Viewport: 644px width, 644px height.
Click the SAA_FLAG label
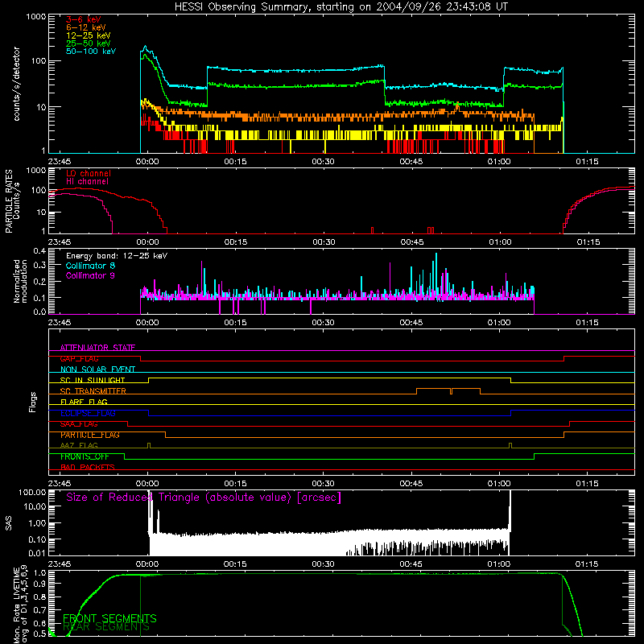79,424
